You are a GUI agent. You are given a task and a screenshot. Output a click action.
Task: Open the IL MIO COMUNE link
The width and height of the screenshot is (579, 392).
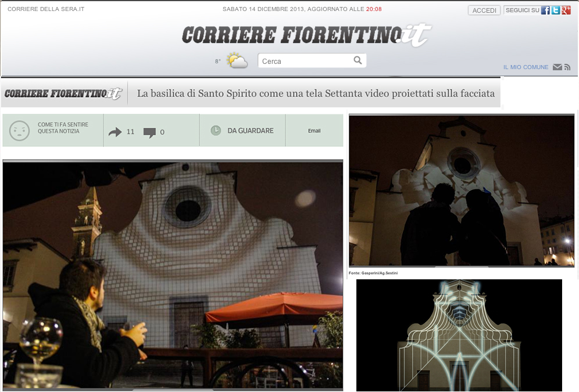point(526,67)
